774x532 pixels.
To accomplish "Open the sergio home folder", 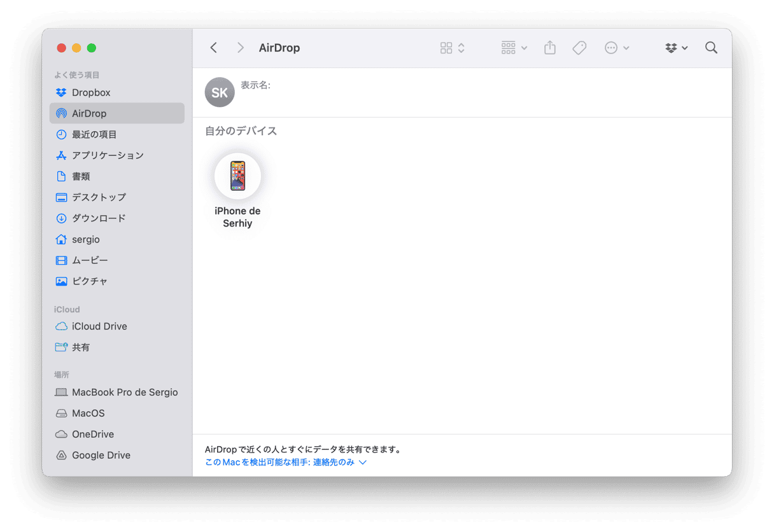I will pyautogui.click(x=117, y=239).
